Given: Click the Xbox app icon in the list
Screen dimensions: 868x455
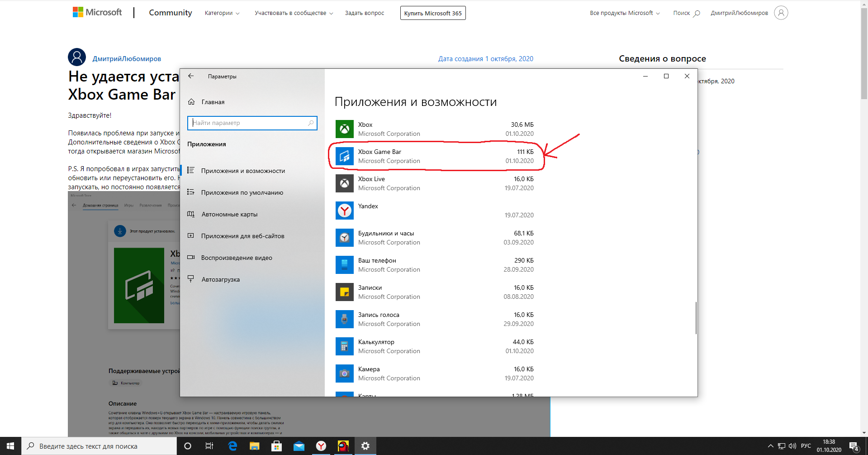Looking at the screenshot, I should click(x=344, y=129).
